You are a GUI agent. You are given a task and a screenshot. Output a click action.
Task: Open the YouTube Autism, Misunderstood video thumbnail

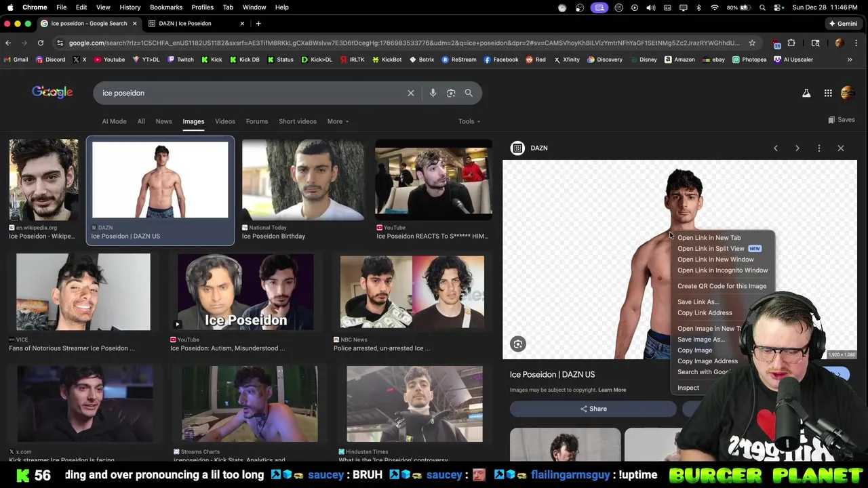coord(245,292)
